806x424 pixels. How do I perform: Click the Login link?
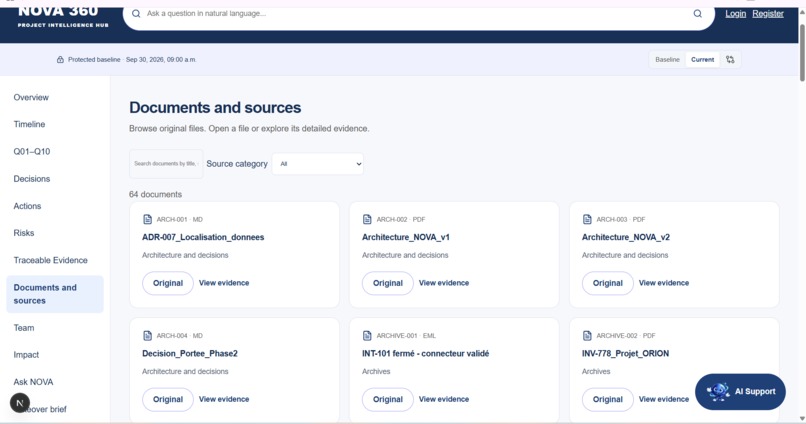tap(736, 14)
